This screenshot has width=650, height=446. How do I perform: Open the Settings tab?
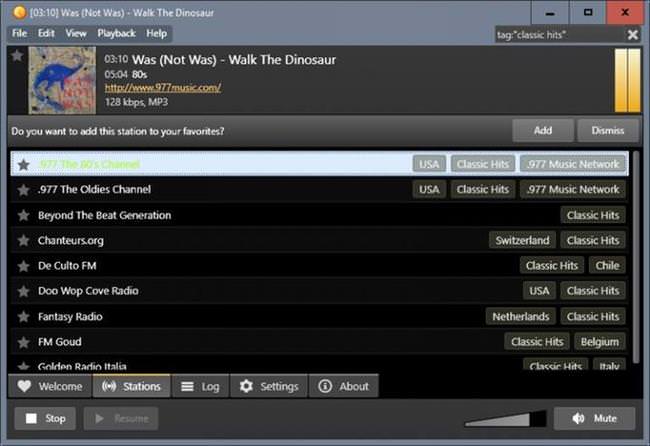coord(269,386)
